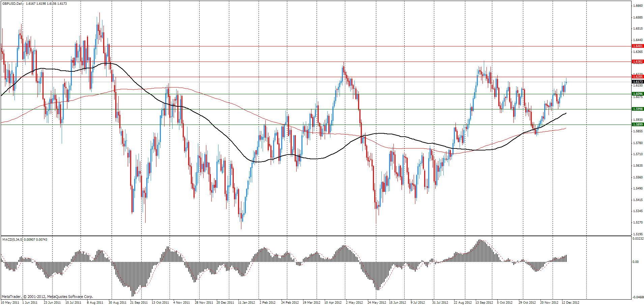Viewport: 644px width, 305px height.
Task: Select the 11 Jan 2012 date marker
Action: [246, 302]
